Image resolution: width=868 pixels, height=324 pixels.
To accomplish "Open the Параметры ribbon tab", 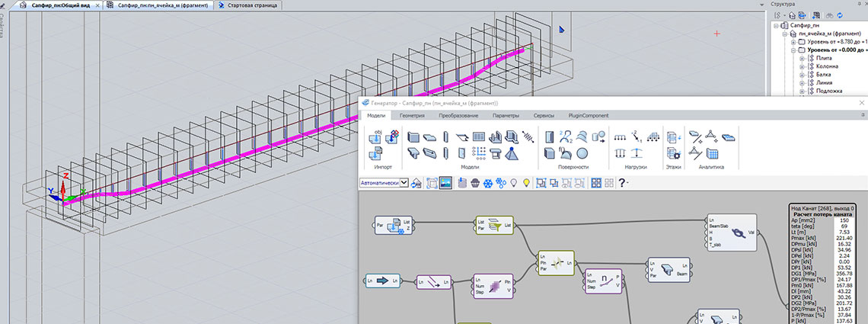I will [506, 115].
